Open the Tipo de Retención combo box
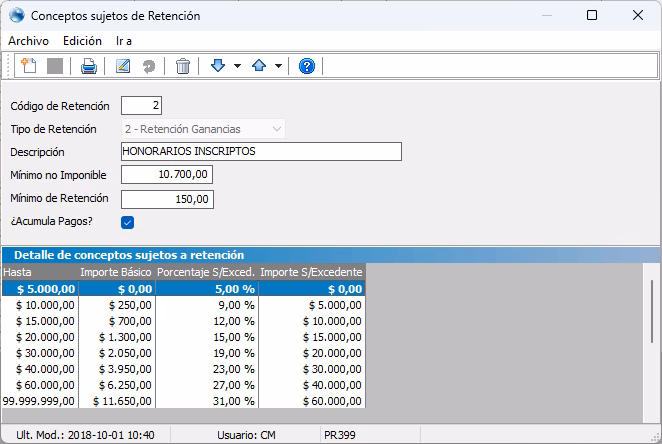 tap(203, 129)
